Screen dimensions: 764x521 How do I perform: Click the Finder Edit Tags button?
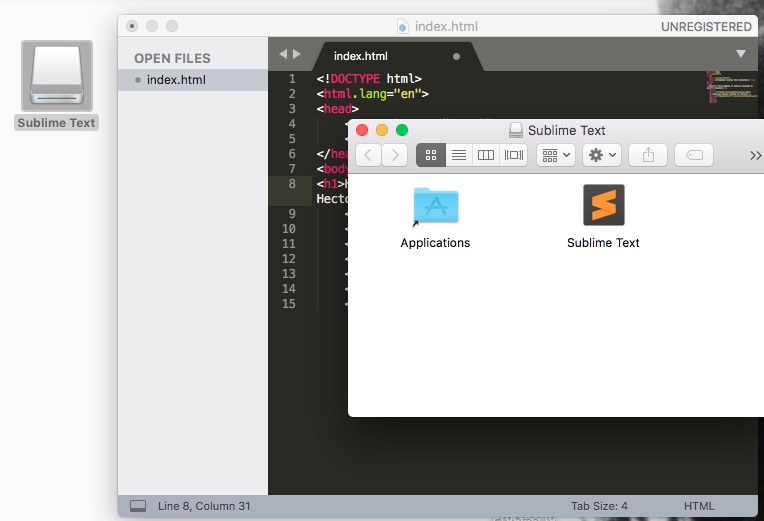coord(694,155)
